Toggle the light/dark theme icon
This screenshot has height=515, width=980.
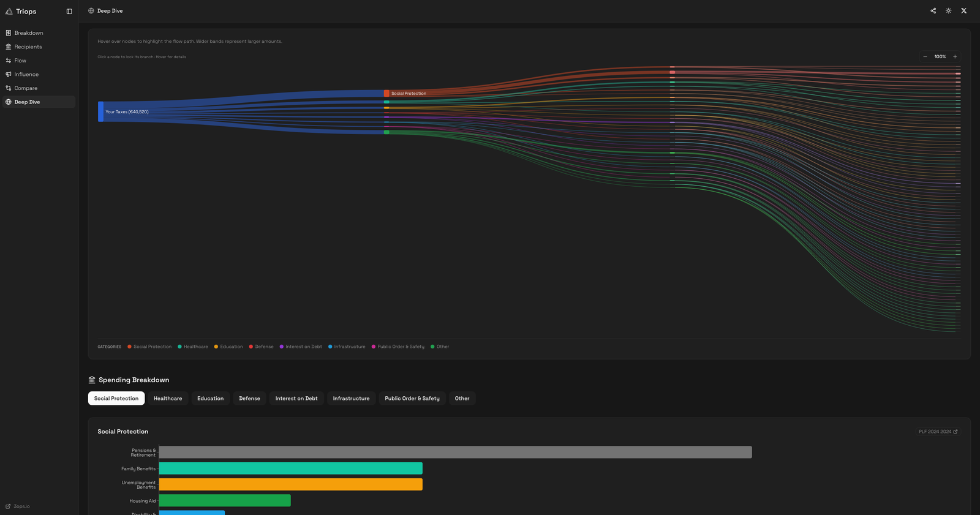click(x=949, y=11)
